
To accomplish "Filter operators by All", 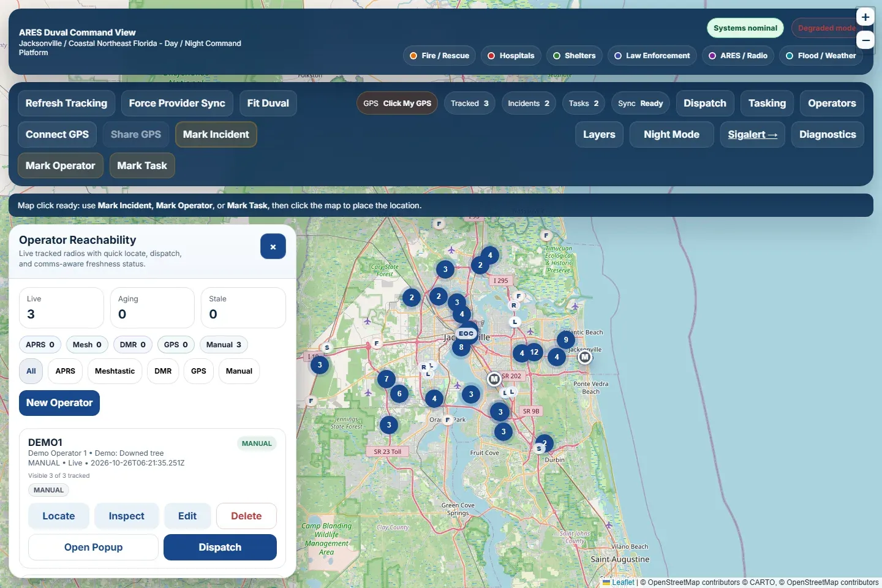I will click(31, 371).
